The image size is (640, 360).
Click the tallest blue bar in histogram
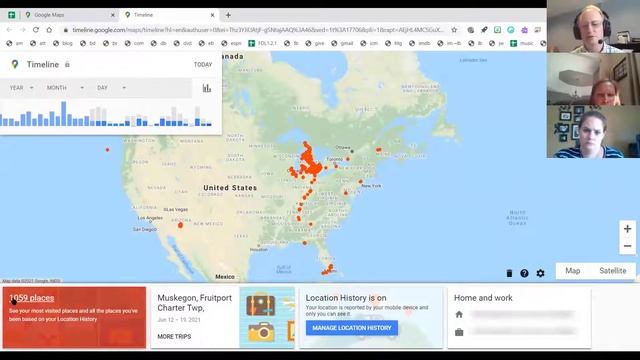64,113
